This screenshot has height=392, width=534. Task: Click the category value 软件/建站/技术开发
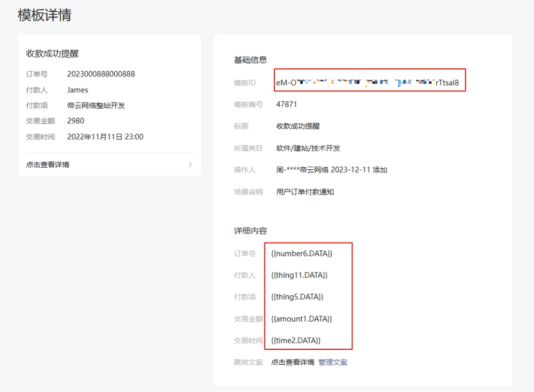(x=308, y=148)
